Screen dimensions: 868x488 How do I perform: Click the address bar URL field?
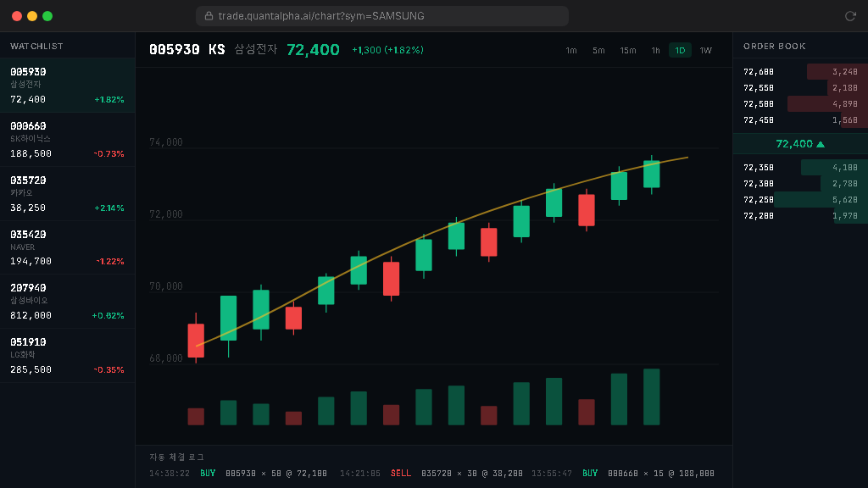[381, 16]
